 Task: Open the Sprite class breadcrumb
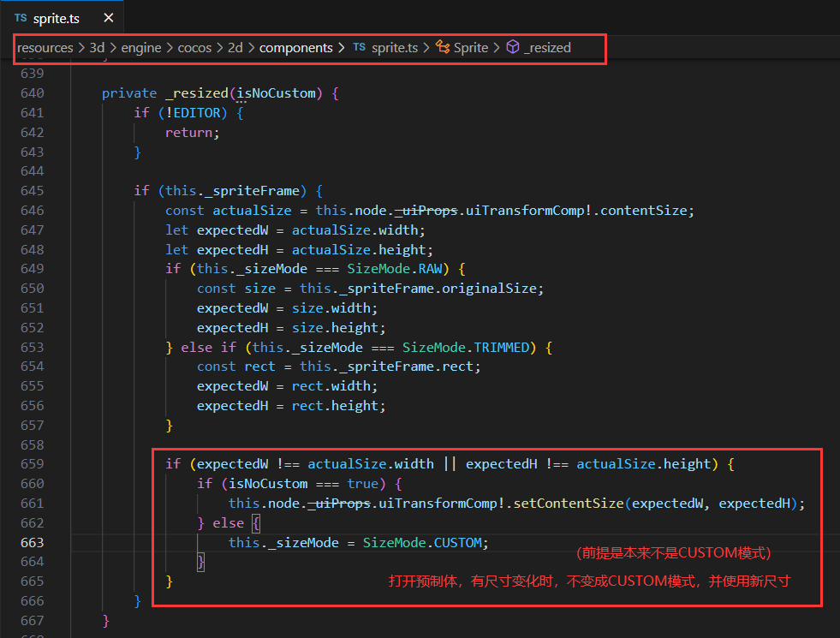[x=471, y=48]
